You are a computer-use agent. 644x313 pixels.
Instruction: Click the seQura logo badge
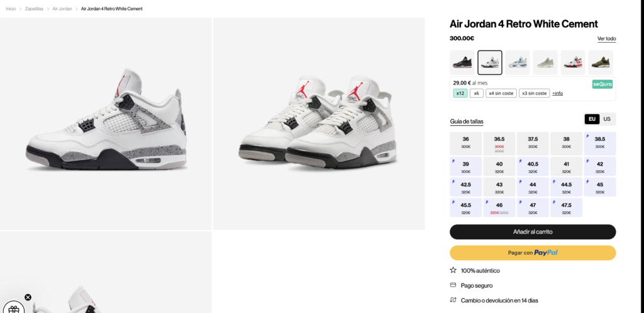point(602,84)
